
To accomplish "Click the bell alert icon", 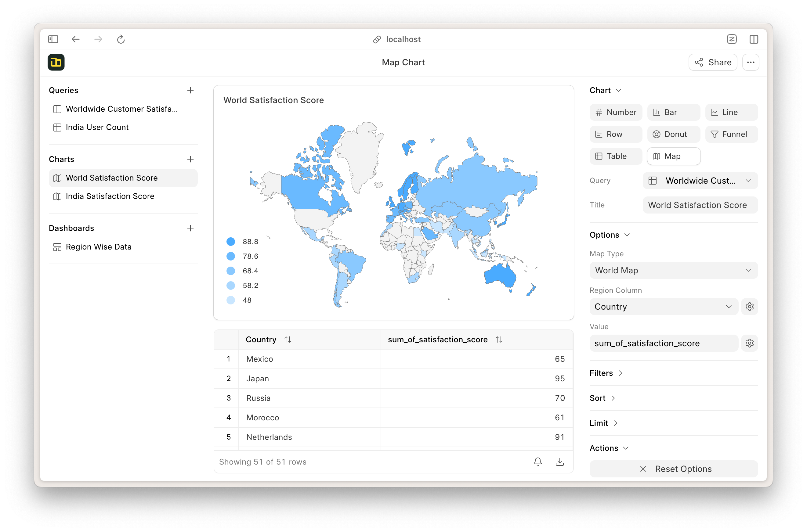I will pyautogui.click(x=537, y=462).
